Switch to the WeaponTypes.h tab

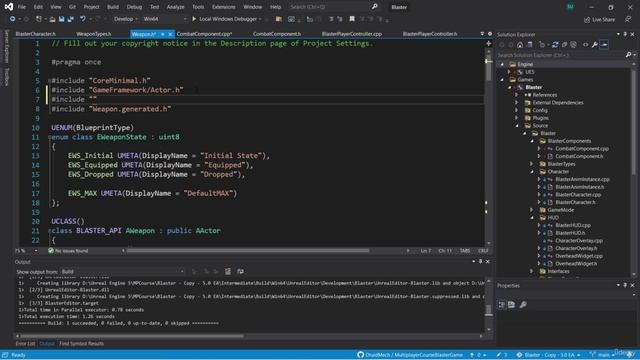click(x=93, y=34)
